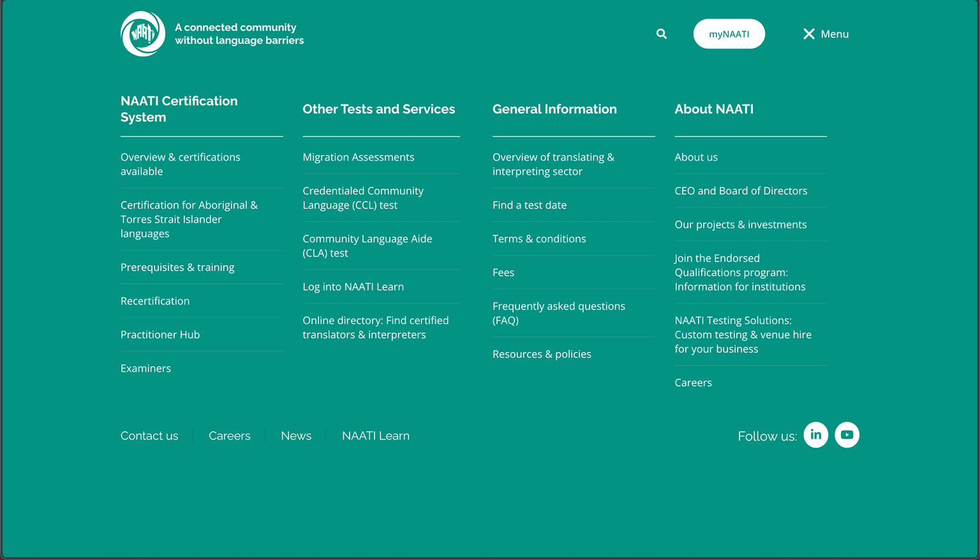Open the search icon
This screenshot has width=980, height=560.
pyautogui.click(x=661, y=33)
